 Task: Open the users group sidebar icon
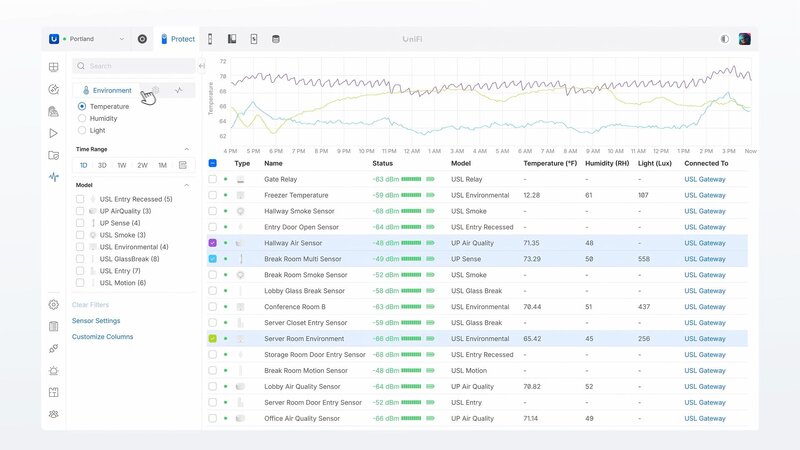tap(54, 414)
